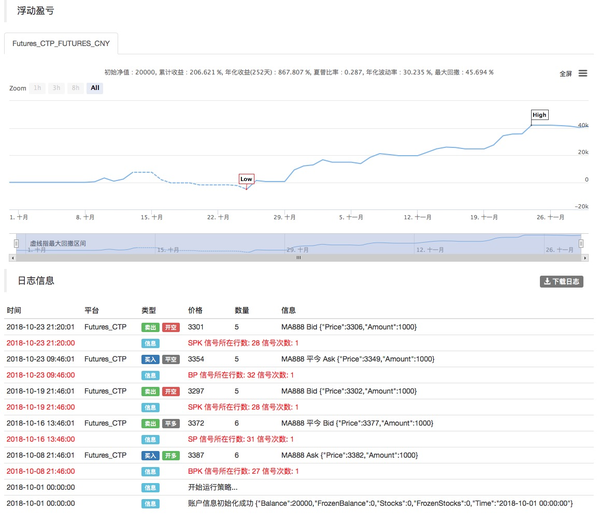Select the All zoom range
The image size is (600, 526).
pos(95,88)
